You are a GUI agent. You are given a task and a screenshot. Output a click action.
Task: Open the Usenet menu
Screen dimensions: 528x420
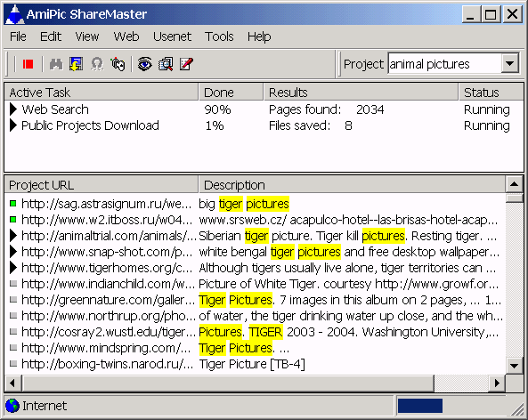[172, 36]
